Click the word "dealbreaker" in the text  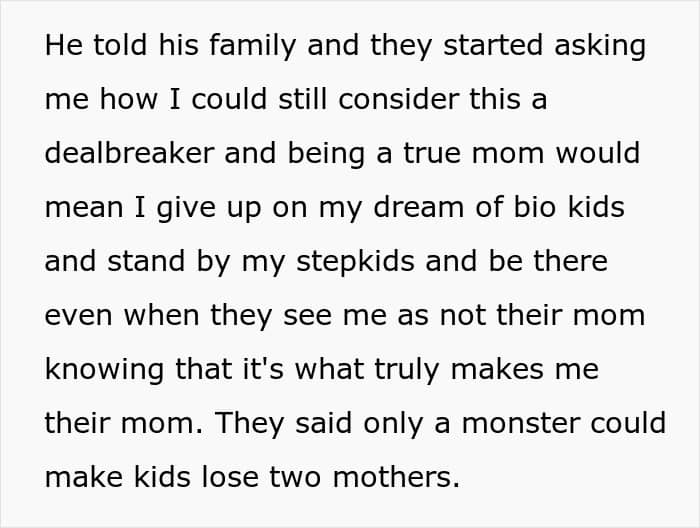coord(130,153)
